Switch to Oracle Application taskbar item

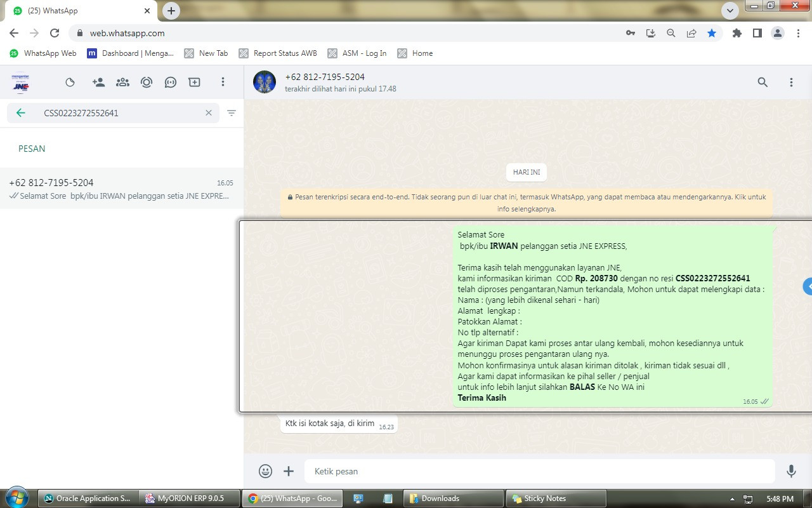(88, 498)
